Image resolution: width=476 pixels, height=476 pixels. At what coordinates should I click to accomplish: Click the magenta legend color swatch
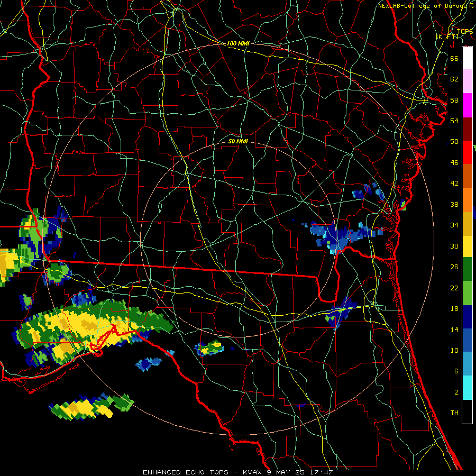coord(467,105)
